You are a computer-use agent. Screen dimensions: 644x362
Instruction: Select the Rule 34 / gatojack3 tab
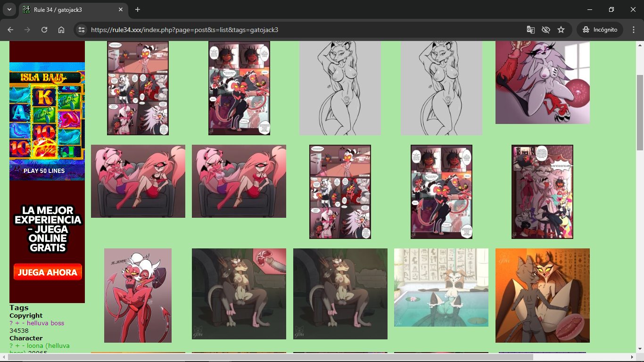click(73, 9)
